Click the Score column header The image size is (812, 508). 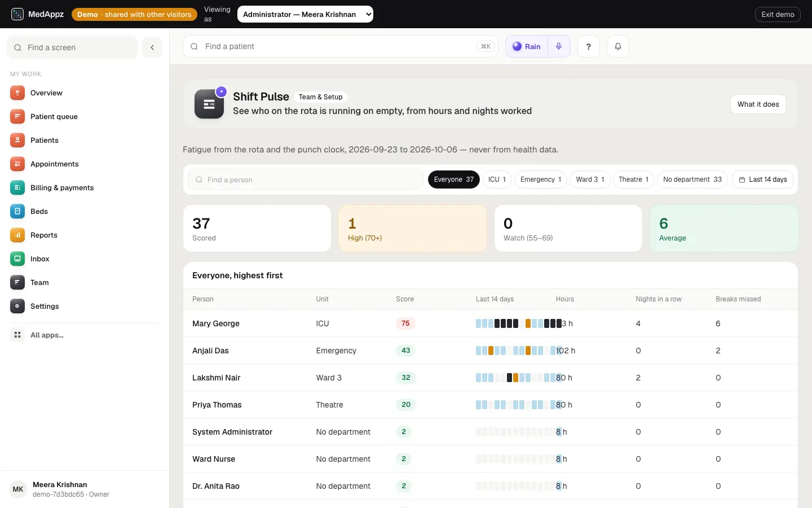pyautogui.click(x=405, y=299)
